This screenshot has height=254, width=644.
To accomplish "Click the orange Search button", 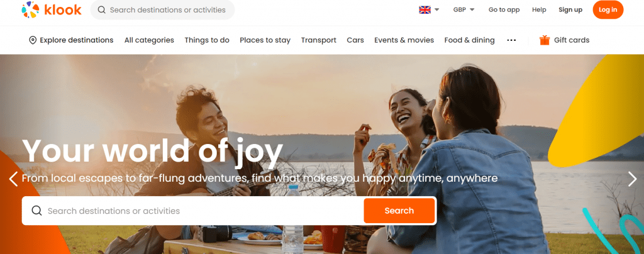I will click(399, 211).
